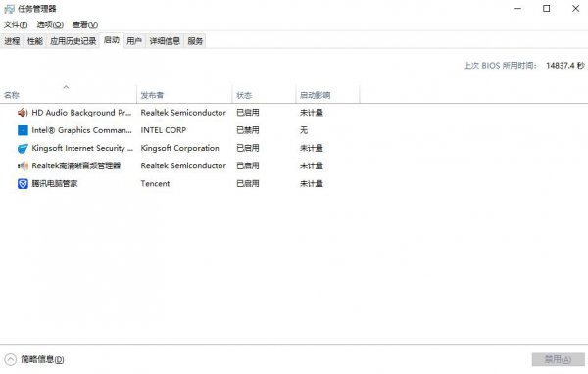The width and height of the screenshot is (588, 374).
Task: Select the HD Audio Background Pr... row name
Action: tap(81, 113)
